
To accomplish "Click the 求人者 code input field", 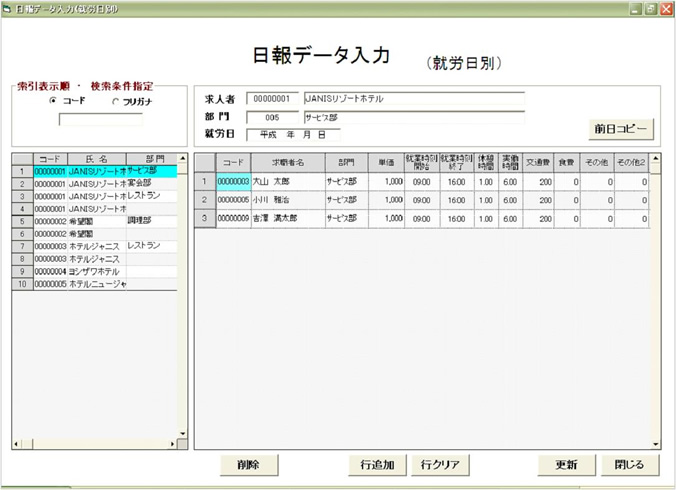I will tap(272, 99).
